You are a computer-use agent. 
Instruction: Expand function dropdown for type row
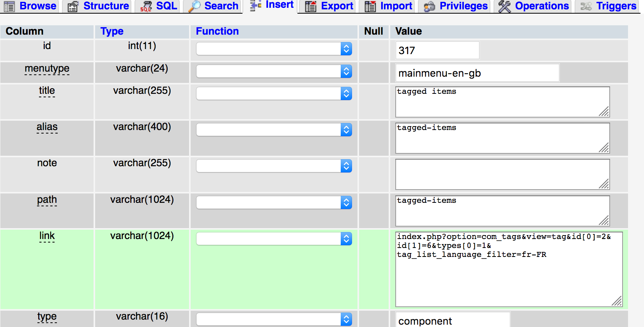(x=274, y=319)
